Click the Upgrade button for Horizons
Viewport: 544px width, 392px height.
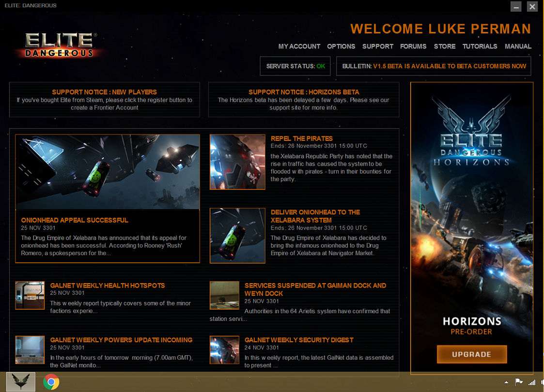(472, 354)
